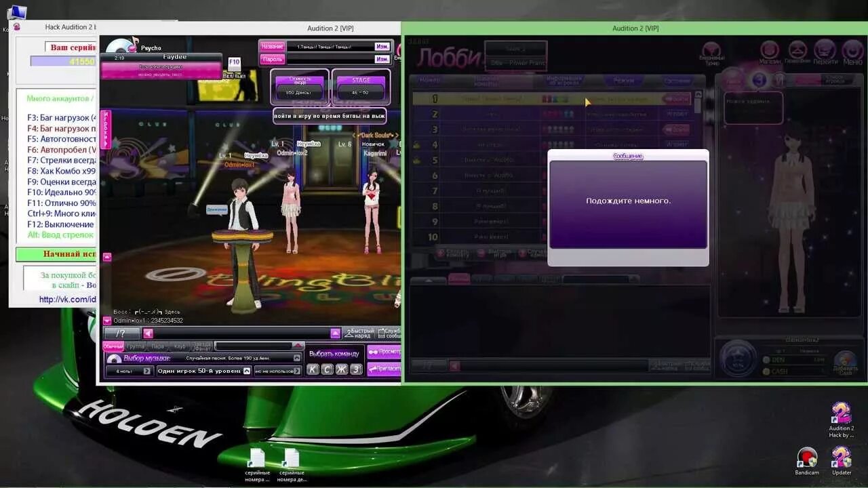The width and height of the screenshot is (868, 488).
Task: Click the serial number field in hack window
Action: [x=63, y=61]
